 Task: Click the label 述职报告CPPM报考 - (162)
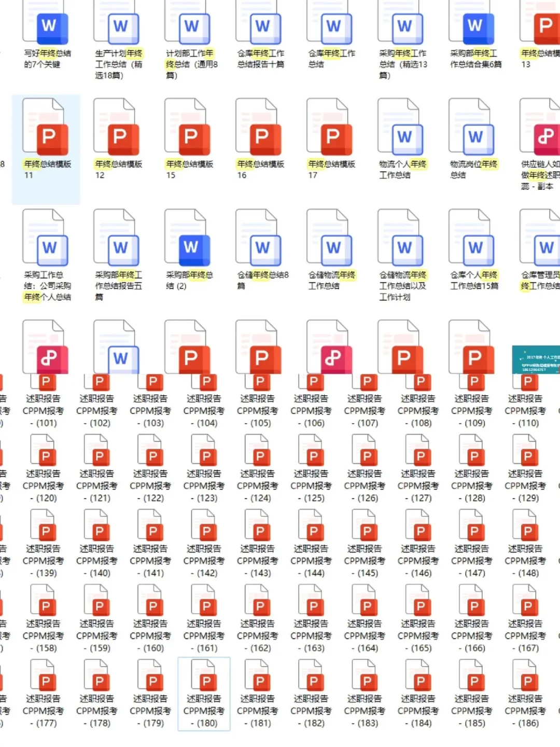pyautogui.click(x=258, y=636)
